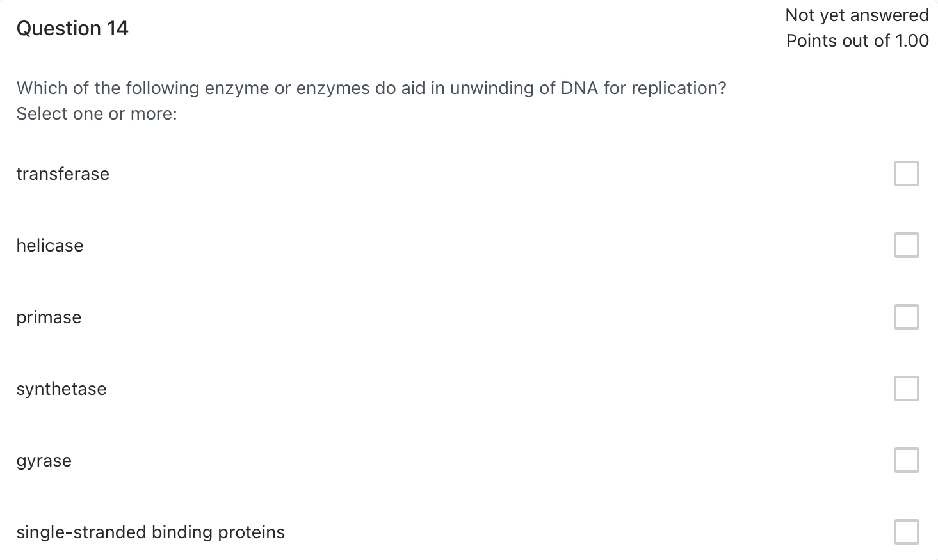Check the single-stranded binding proteins checkbox
Image resolution: width=938 pixels, height=560 pixels.
(906, 531)
